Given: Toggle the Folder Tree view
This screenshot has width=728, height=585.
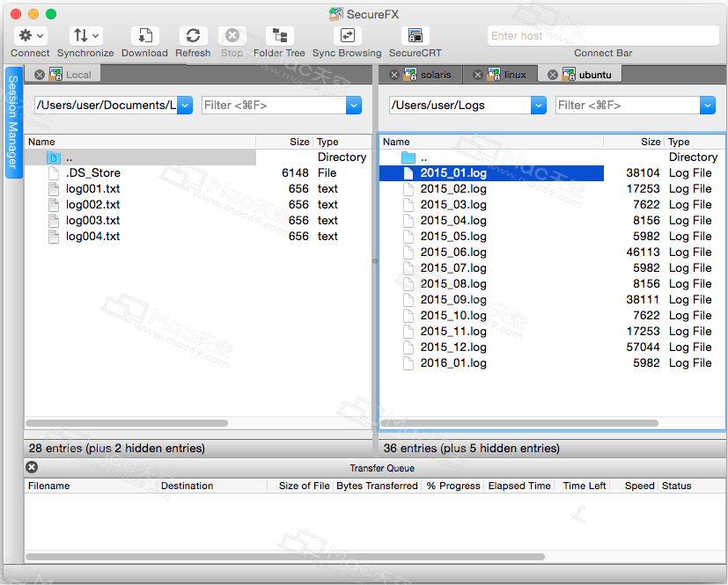Looking at the screenshot, I should [x=280, y=36].
